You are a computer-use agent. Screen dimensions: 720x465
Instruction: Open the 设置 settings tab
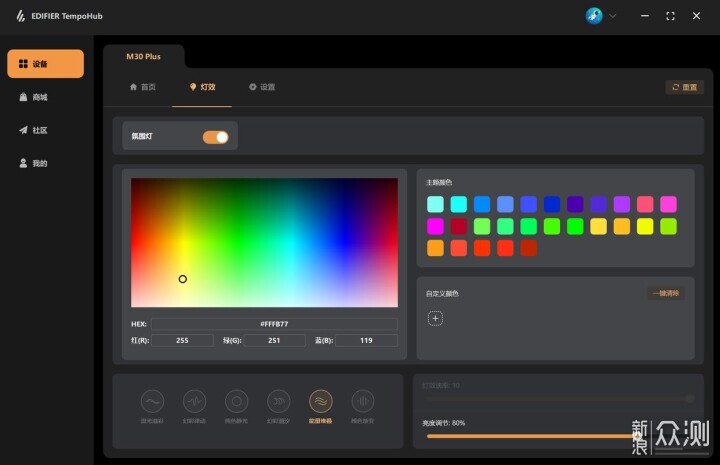262,87
